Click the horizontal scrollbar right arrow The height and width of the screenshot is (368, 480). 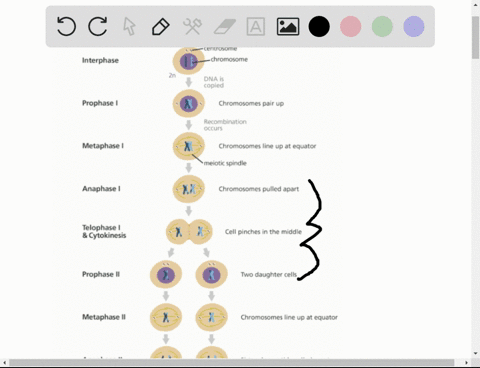(x=466, y=362)
